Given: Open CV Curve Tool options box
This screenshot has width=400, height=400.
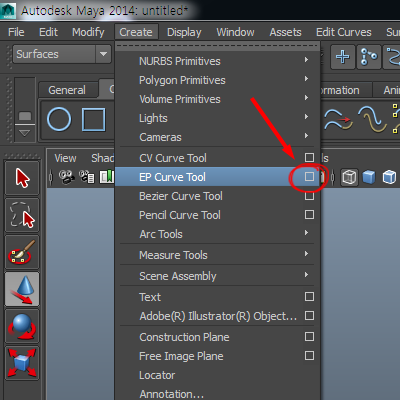Looking at the screenshot, I should pos(309,158).
